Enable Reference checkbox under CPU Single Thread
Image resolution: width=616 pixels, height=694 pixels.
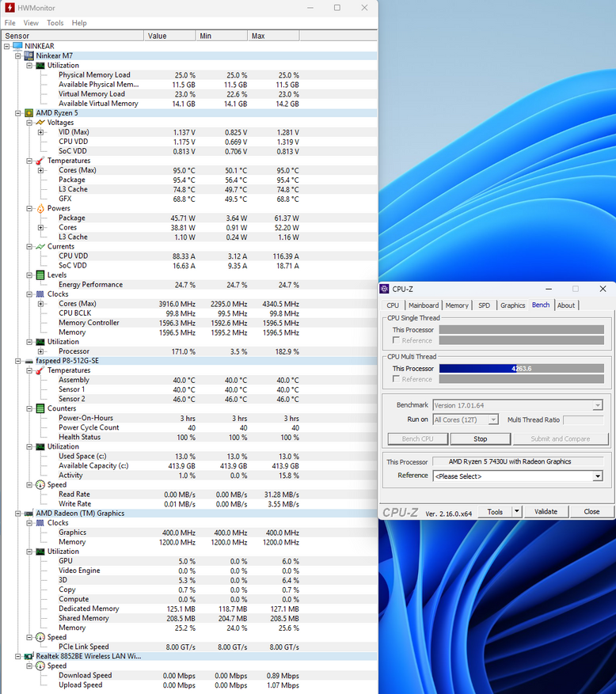(397, 340)
